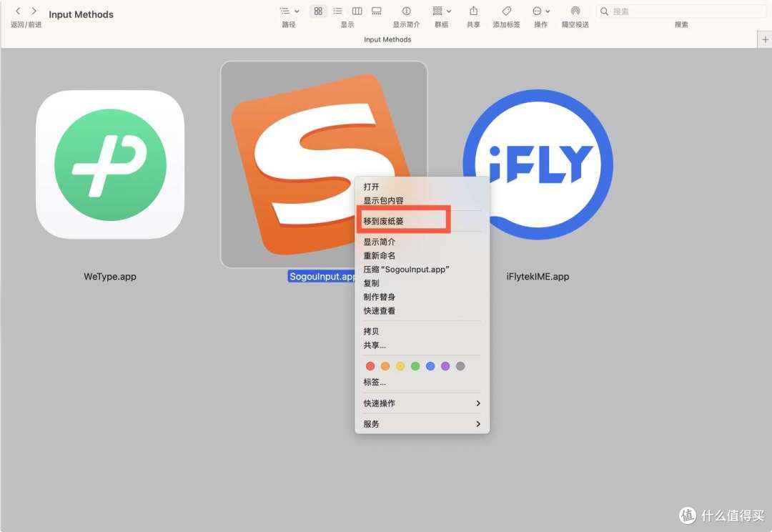Screen dimensions: 772x532
Task: Click the WeType.app file name
Action: [x=110, y=276]
